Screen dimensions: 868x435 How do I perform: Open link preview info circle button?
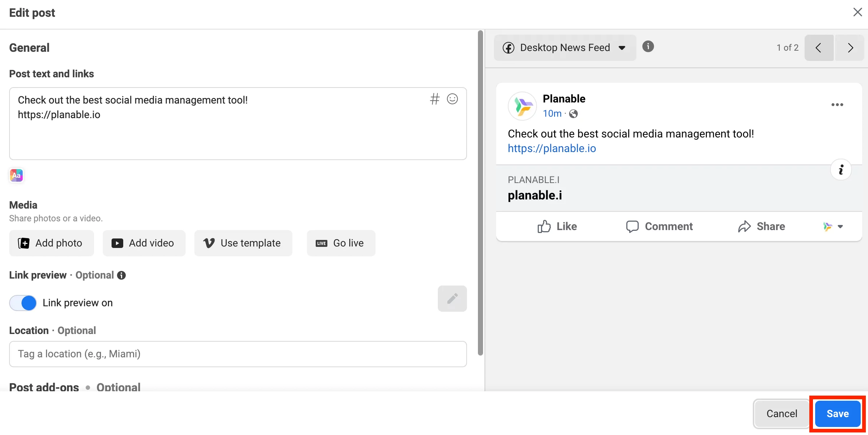click(x=841, y=170)
